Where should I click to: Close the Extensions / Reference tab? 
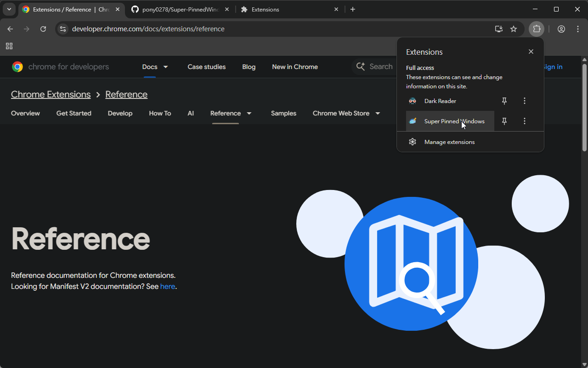118,9
